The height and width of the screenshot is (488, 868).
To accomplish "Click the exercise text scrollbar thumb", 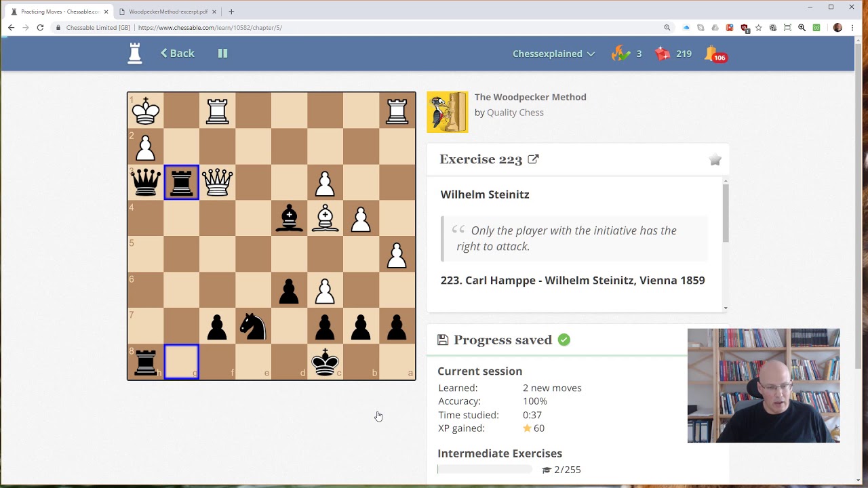I will point(726,213).
